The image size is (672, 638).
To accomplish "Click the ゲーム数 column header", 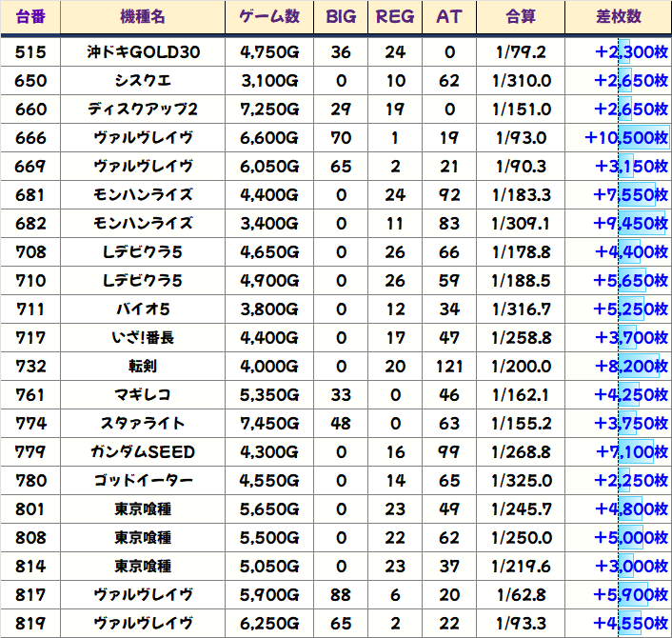I will (x=269, y=17).
